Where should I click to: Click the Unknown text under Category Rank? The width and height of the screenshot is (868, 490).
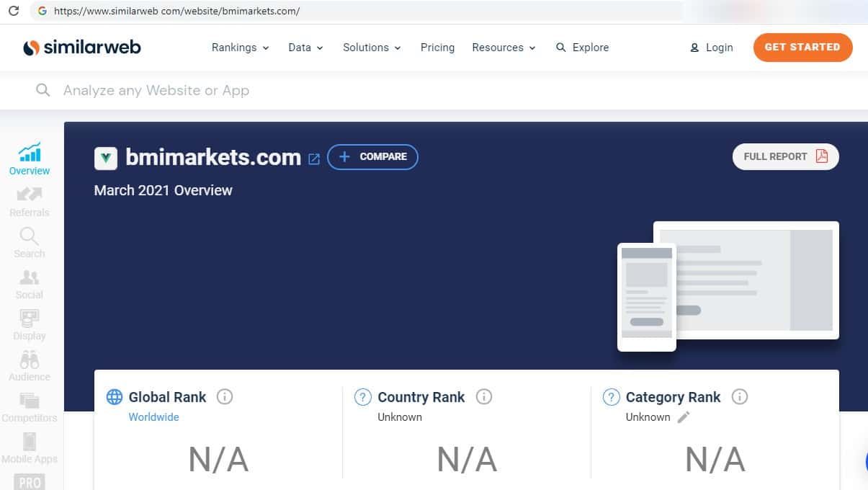tap(648, 417)
